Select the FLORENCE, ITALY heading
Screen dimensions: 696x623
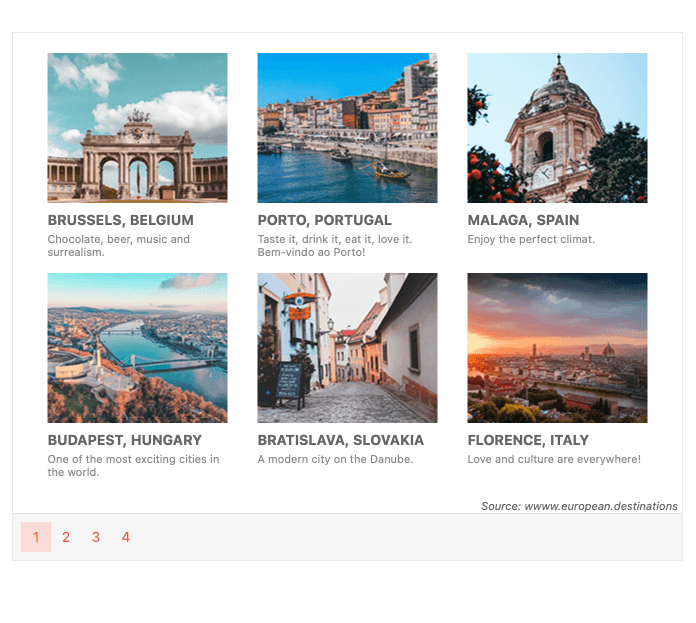(528, 440)
